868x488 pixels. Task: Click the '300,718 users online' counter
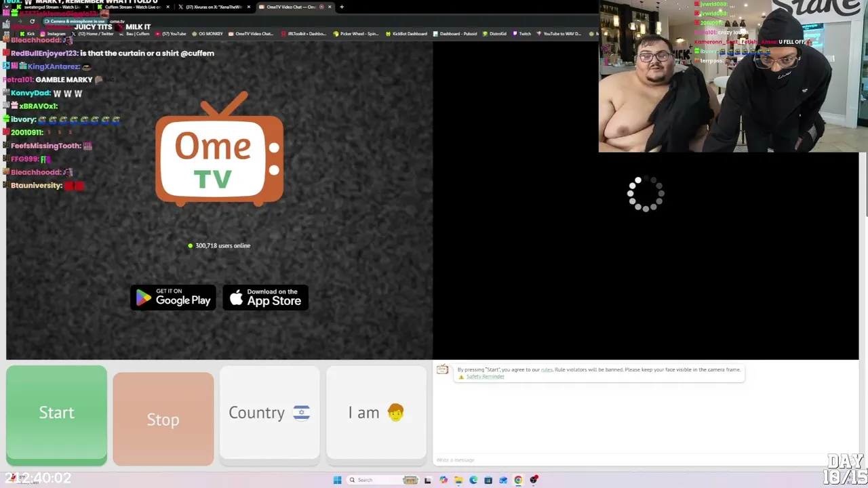pyautogui.click(x=219, y=245)
